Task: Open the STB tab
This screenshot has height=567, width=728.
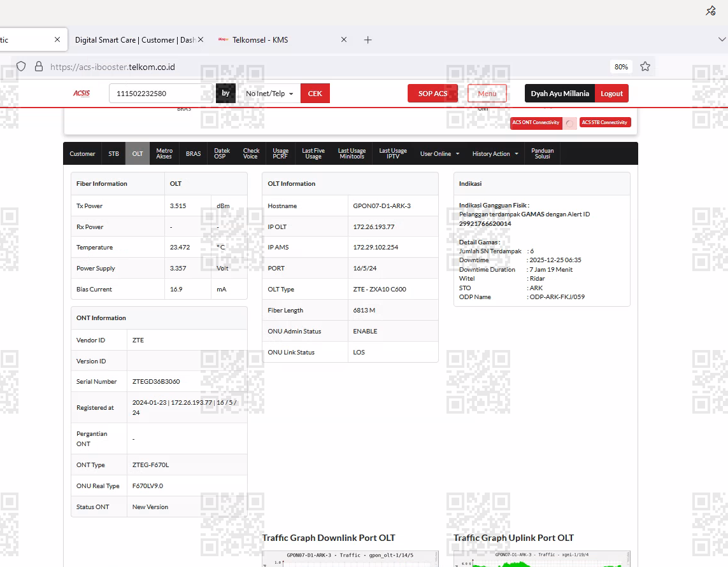Action: [x=114, y=153]
